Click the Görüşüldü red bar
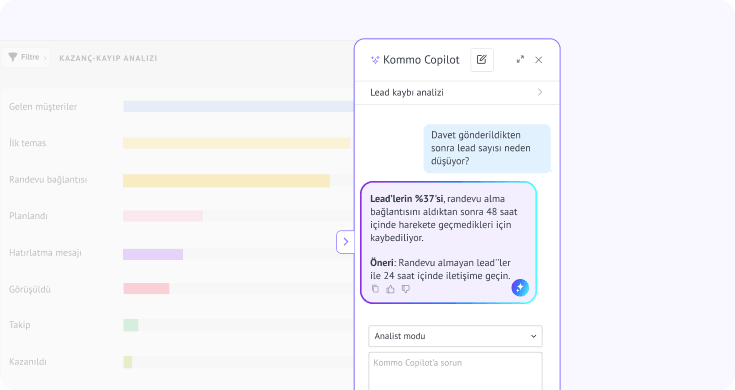 pyautogui.click(x=146, y=289)
